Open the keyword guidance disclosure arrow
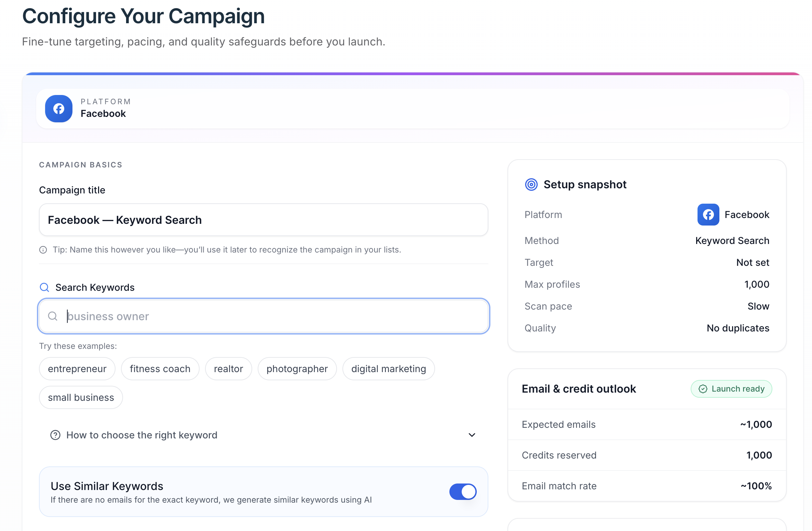Viewport: 812px width, 531px height. point(471,435)
